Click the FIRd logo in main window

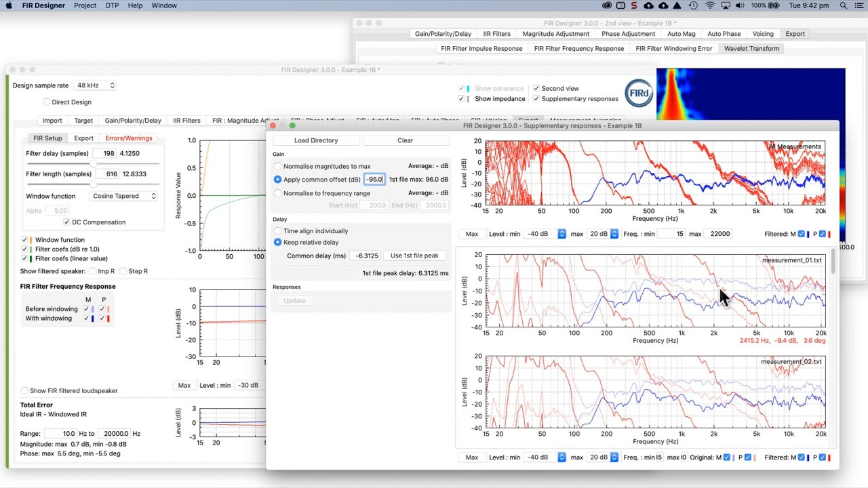point(639,94)
